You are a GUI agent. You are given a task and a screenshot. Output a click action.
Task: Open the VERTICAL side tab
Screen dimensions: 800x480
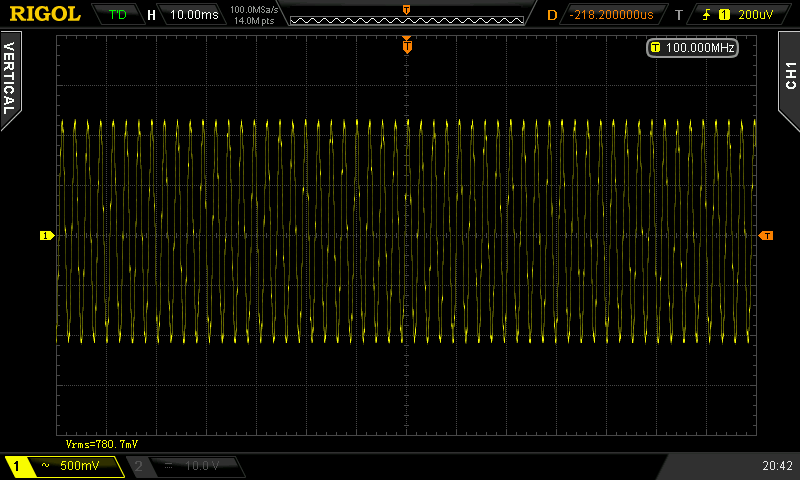coord(10,79)
